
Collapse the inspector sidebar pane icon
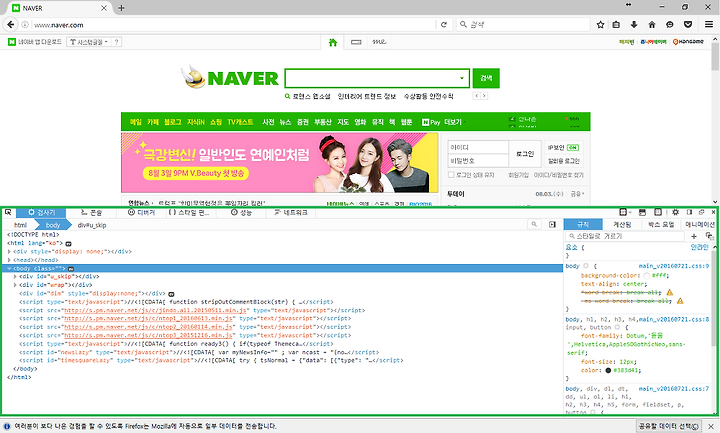[552, 225]
